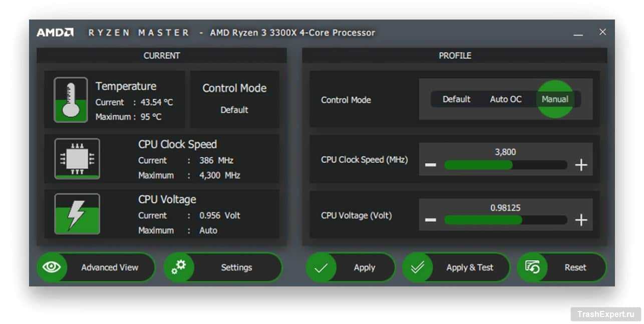Viewport: 644px width, 324px height.
Task: Raise CPU Voltage using plus button
Action: (580, 220)
